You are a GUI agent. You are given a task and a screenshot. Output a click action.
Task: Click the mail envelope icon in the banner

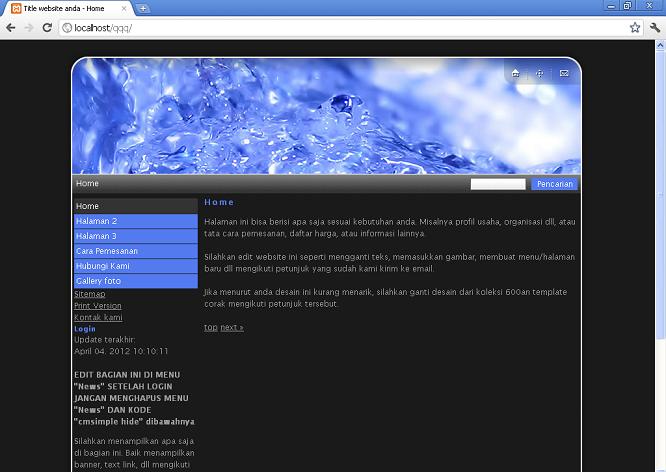tap(564, 73)
